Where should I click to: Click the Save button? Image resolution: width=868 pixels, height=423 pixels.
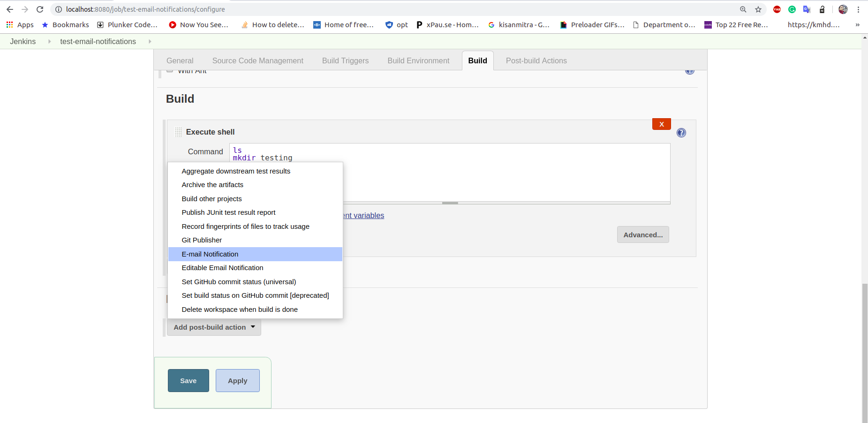pos(188,380)
